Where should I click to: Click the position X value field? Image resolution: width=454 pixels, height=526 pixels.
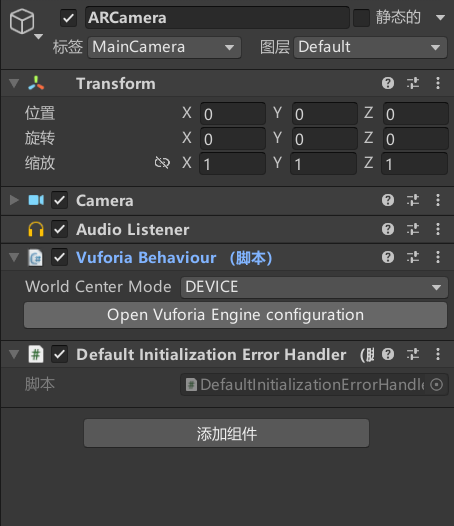pos(233,114)
